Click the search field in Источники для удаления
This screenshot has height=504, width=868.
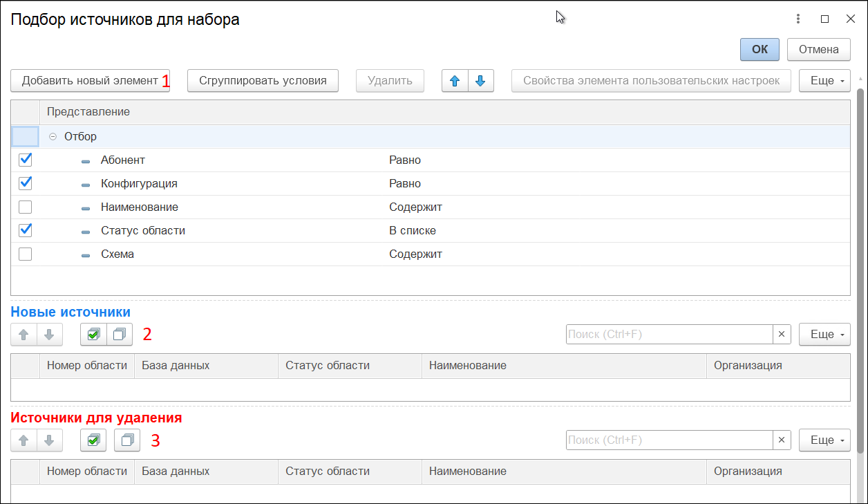[669, 440]
